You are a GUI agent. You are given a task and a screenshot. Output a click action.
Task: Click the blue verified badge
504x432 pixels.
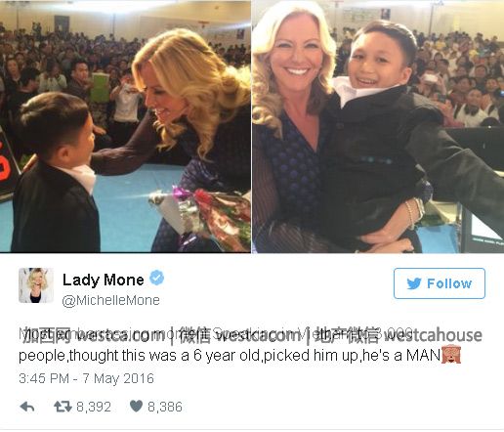point(156,278)
